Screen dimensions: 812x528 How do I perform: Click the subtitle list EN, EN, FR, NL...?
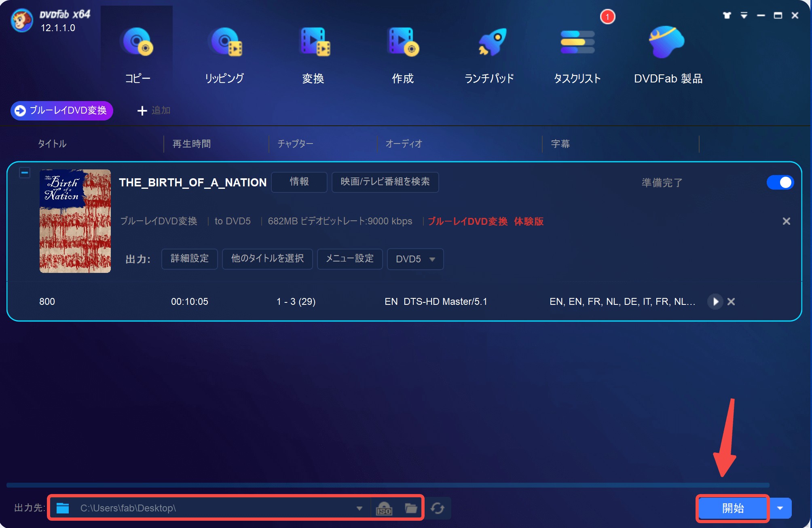point(622,302)
